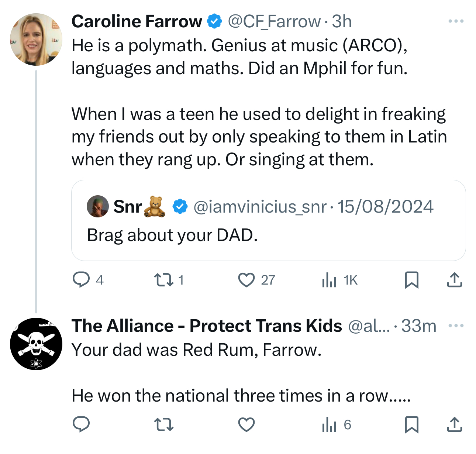View analytics on Caroline Farrow's tweet
Image resolution: width=476 pixels, height=454 pixels.
329,280
